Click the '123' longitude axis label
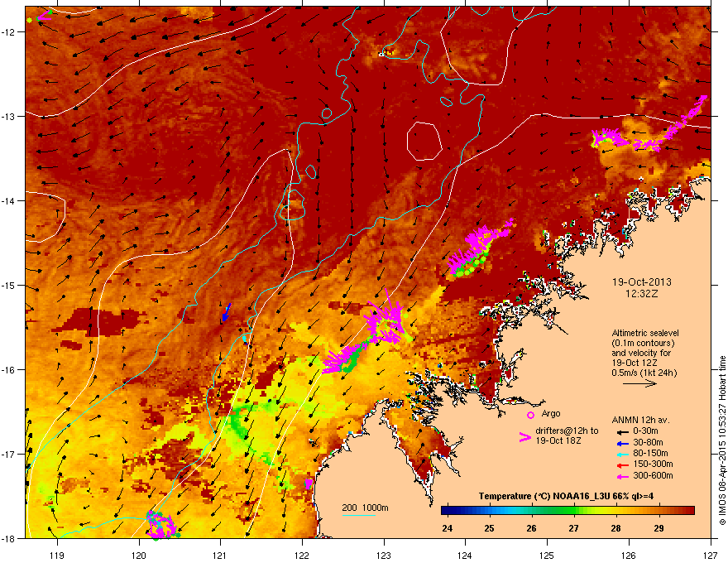This screenshot has height=563, width=728. click(x=384, y=555)
